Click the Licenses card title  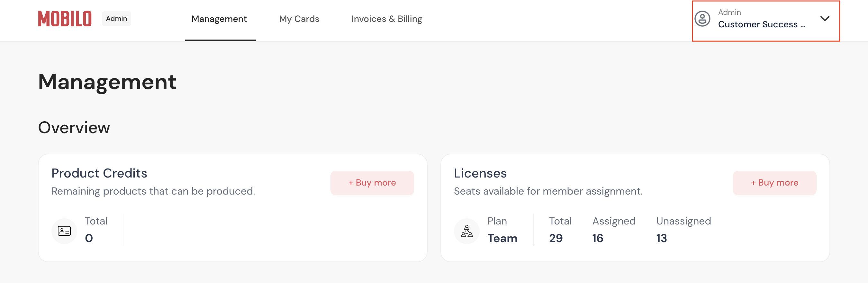point(480,173)
